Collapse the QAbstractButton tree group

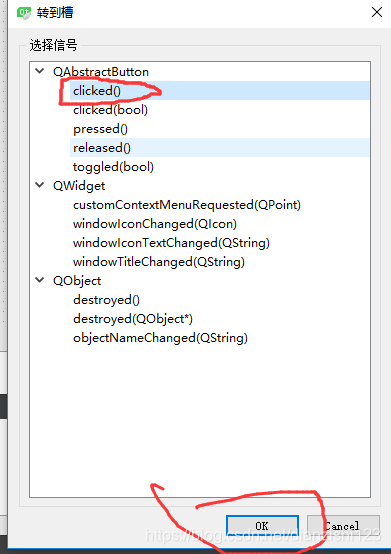point(40,71)
